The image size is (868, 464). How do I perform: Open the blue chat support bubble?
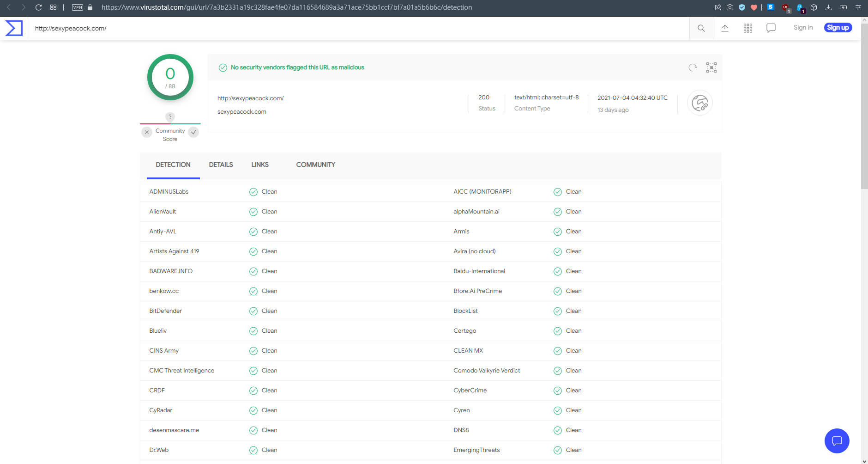coord(837,440)
